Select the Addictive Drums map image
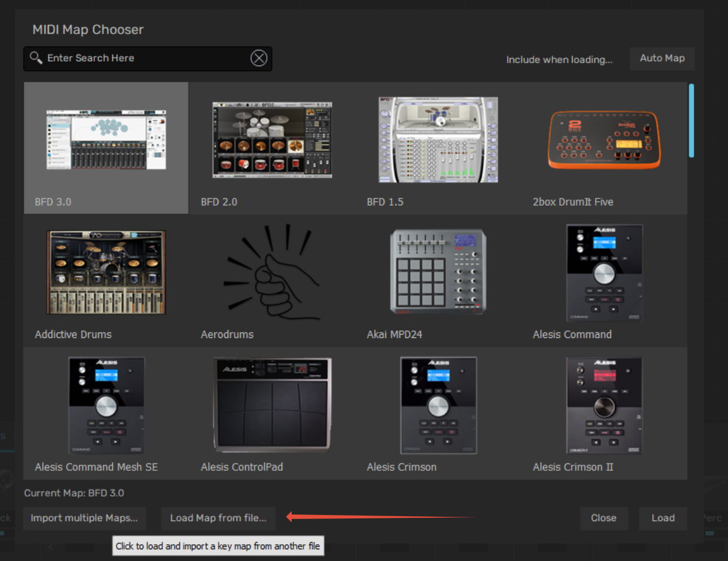The height and width of the screenshot is (561, 728). point(106,272)
